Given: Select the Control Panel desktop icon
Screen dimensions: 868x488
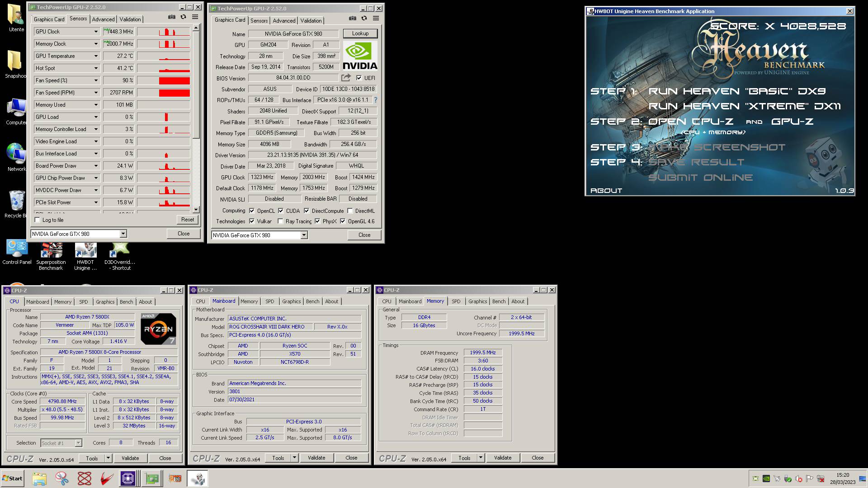Looking at the screenshot, I should [x=17, y=252].
